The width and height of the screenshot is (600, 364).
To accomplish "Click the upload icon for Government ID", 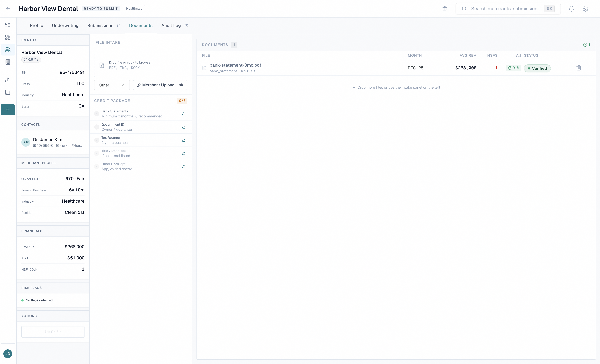I will tap(184, 127).
